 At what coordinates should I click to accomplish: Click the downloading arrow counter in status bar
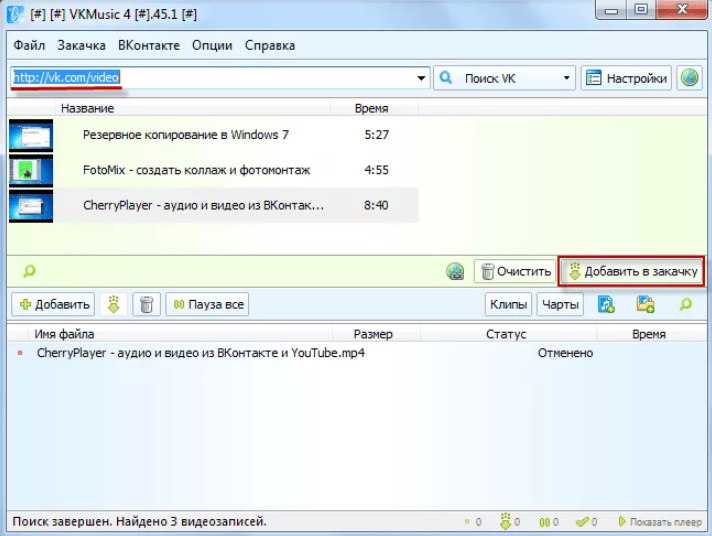pos(509,522)
